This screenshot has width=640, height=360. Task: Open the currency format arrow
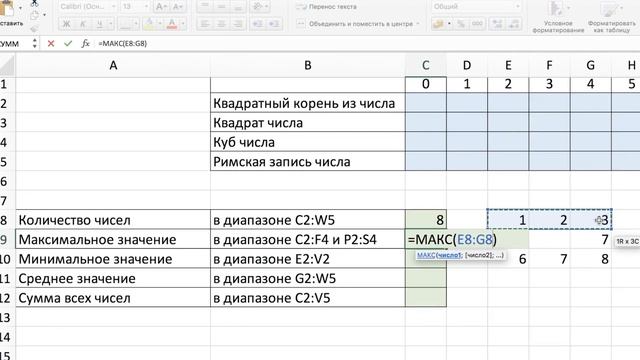pyautogui.click(x=449, y=24)
